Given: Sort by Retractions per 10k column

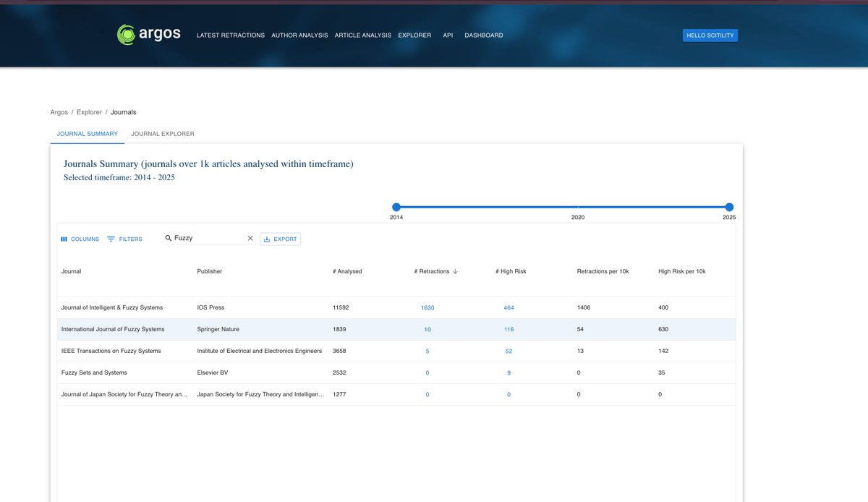Looking at the screenshot, I should pos(603,271).
